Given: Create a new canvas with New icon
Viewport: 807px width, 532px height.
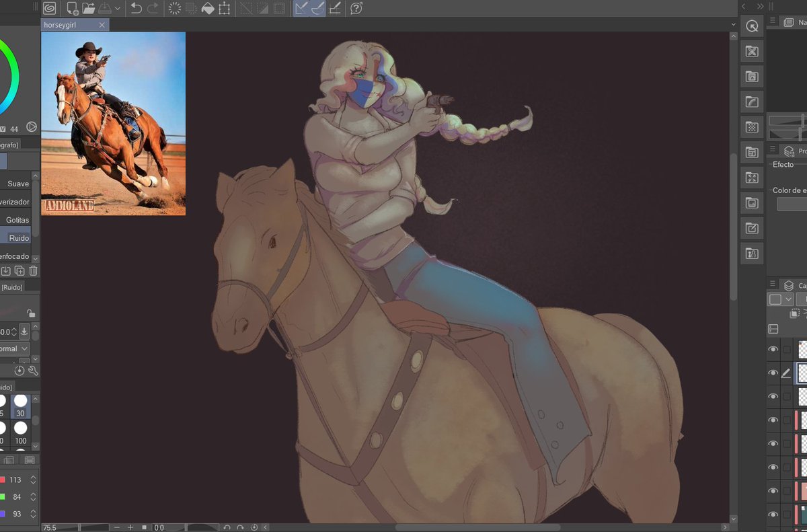Looking at the screenshot, I should coord(72,8).
